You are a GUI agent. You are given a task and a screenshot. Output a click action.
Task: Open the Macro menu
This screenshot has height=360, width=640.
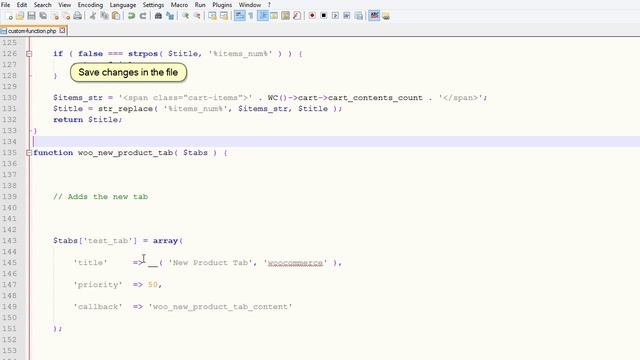pyautogui.click(x=179, y=5)
